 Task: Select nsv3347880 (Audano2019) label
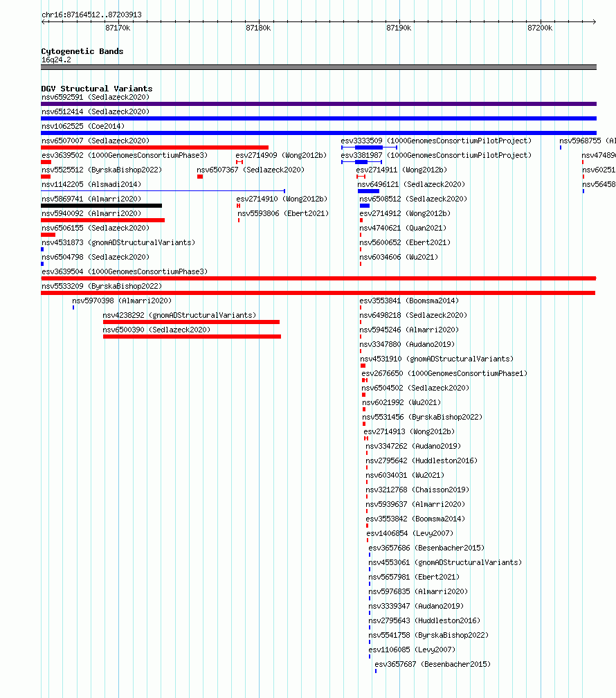click(x=407, y=345)
